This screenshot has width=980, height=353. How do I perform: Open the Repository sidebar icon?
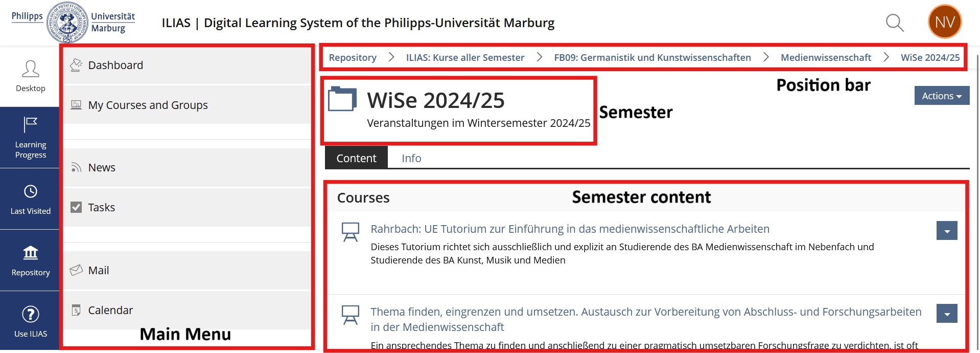click(31, 253)
